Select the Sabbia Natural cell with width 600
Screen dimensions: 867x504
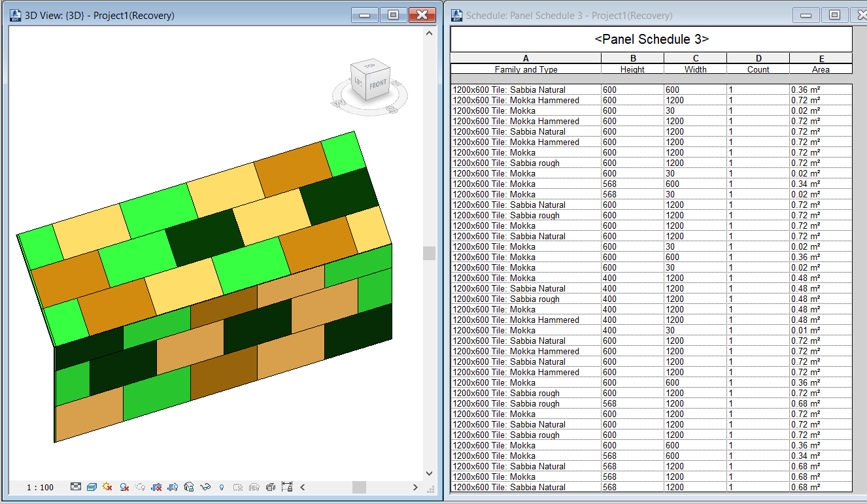(526, 90)
